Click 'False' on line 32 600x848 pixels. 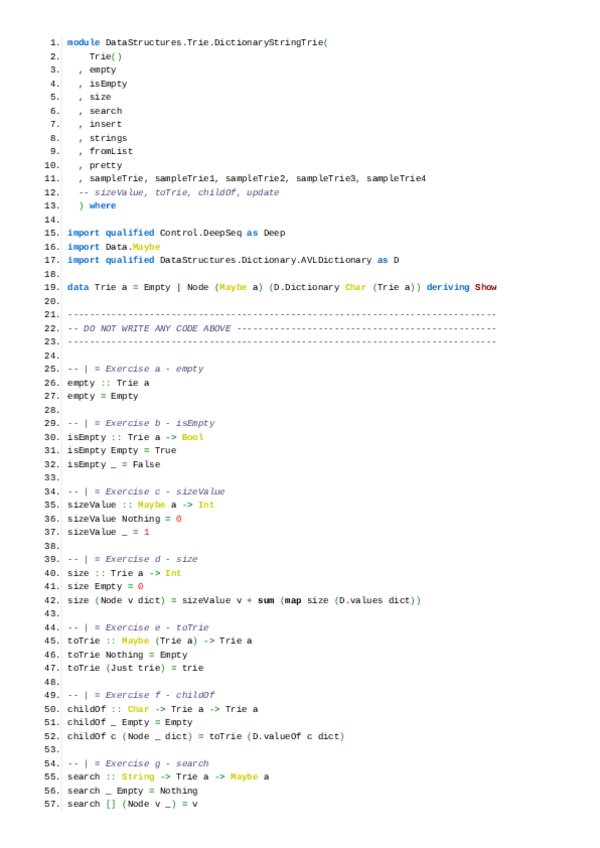(146, 465)
